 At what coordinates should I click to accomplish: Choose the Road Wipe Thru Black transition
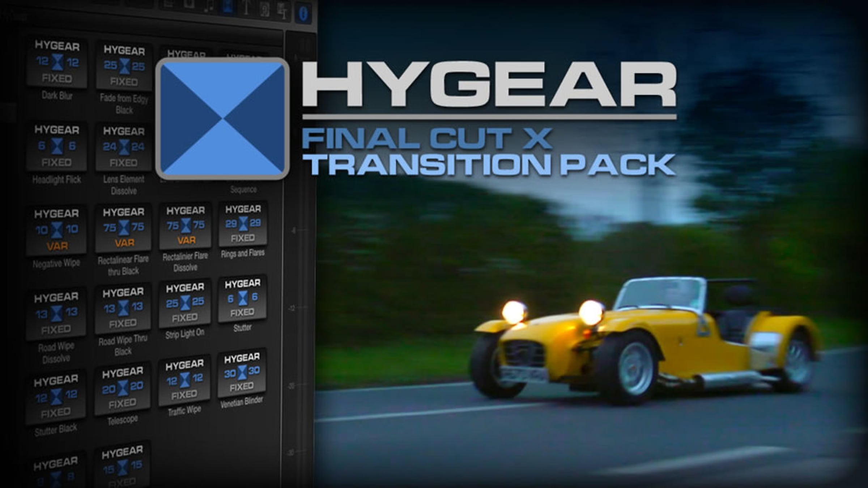tap(123, 308)
